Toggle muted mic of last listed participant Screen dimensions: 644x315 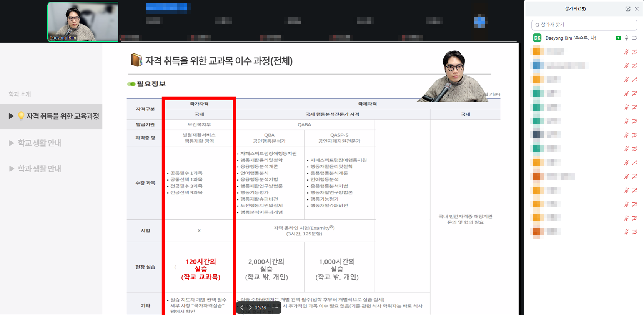[x=626, y=232]
